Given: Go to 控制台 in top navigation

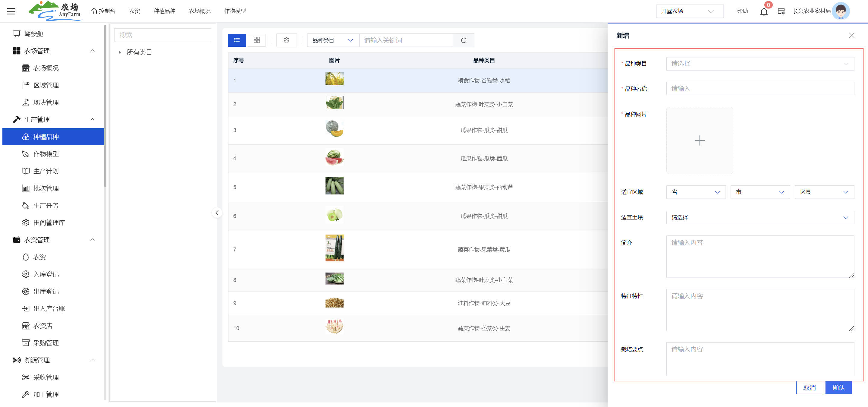Looking at the screenshot, I should [103, 11].
